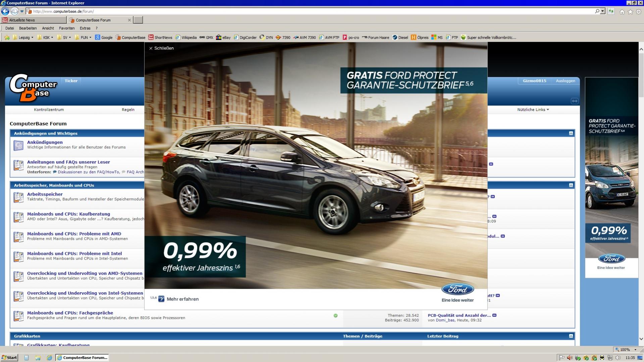Open the Google bookmark
Screen dimensions: 644x362
click(x=104, y=38)
